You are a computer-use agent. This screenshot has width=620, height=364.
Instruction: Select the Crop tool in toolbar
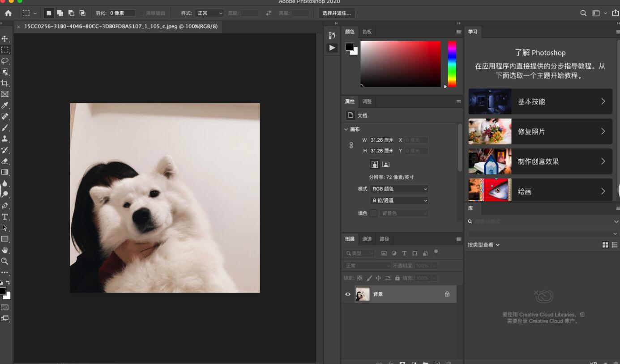point(5,83)
